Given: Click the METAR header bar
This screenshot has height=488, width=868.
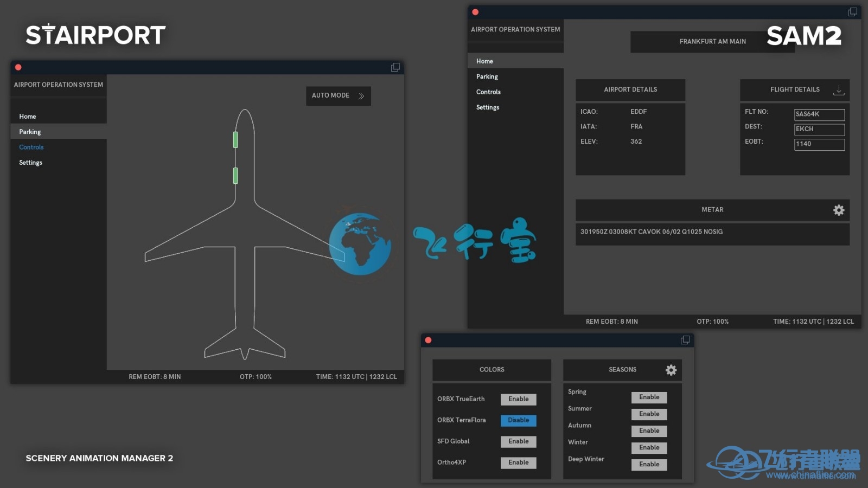Looking at the screenshot, I should [x=712, y=210].
